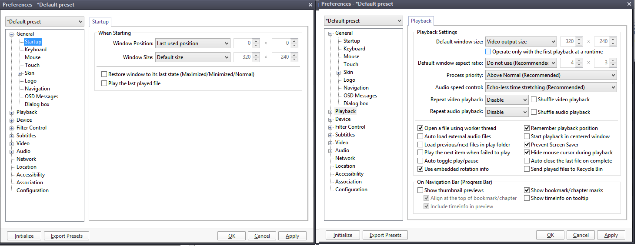Select Logo in left window tree

tap(31, 81)
